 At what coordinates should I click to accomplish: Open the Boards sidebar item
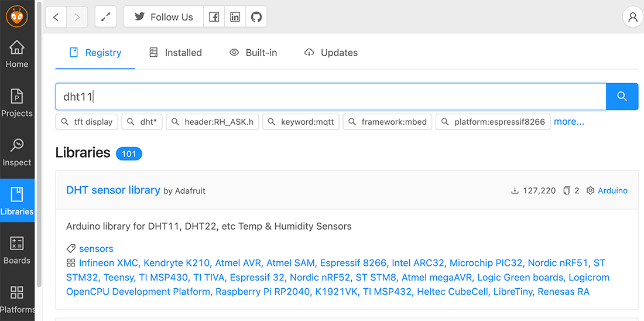(17, 250)
